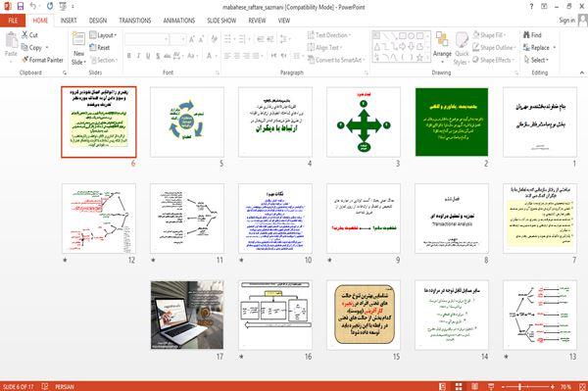Switch to DESIGN tab
Image resolution: width=588 pixels, height=391 pixels.
[98, 21]
